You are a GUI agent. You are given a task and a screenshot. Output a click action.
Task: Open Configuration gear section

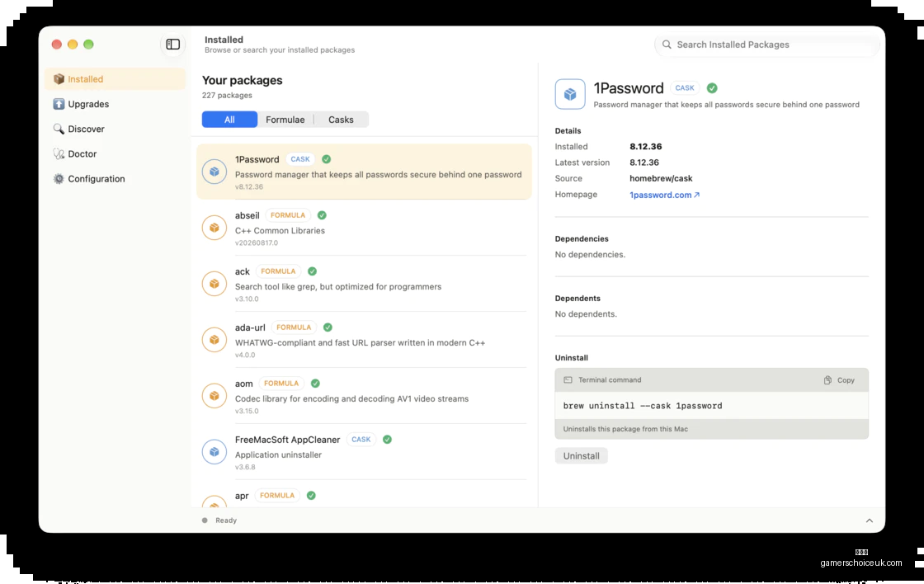point(59,178)
